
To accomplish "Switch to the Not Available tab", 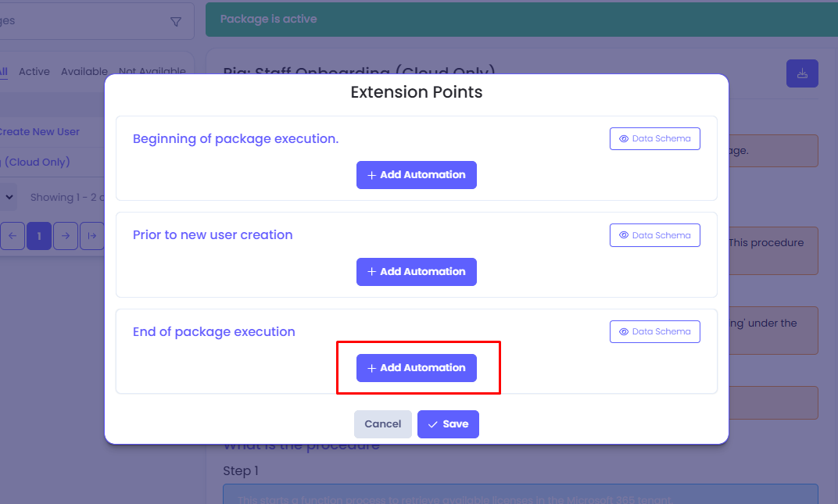I will click(x=152, y=72).
